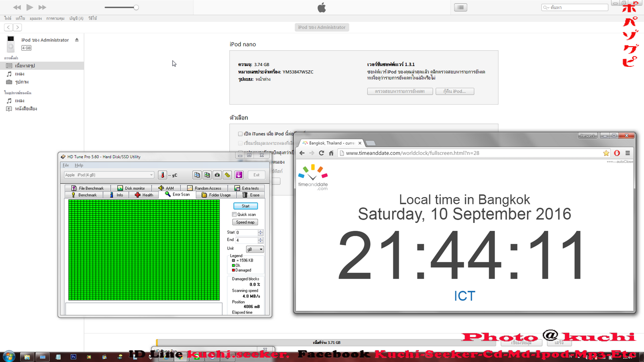Switch to the AAM tab
Viewport: 644px width, 362px height.
point(166,188)
